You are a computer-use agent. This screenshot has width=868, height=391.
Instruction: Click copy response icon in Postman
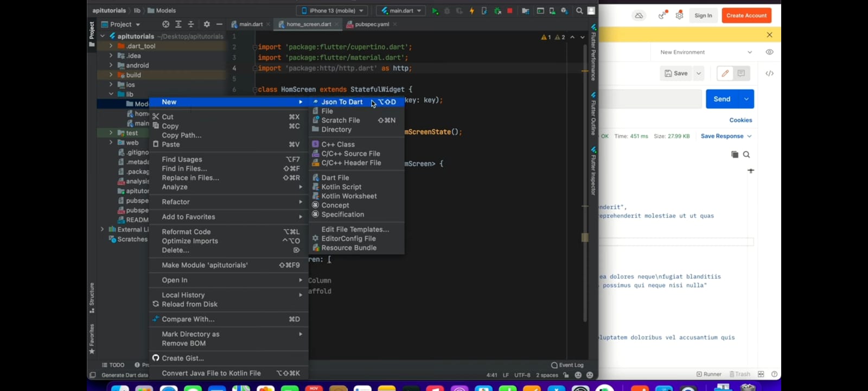735,155
